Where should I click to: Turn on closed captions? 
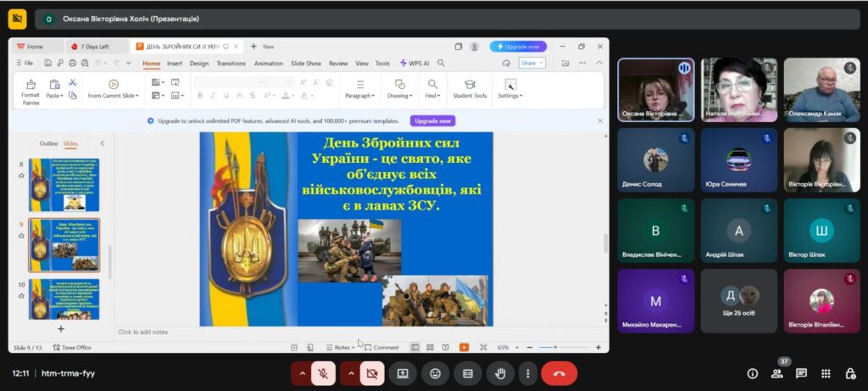467,373
